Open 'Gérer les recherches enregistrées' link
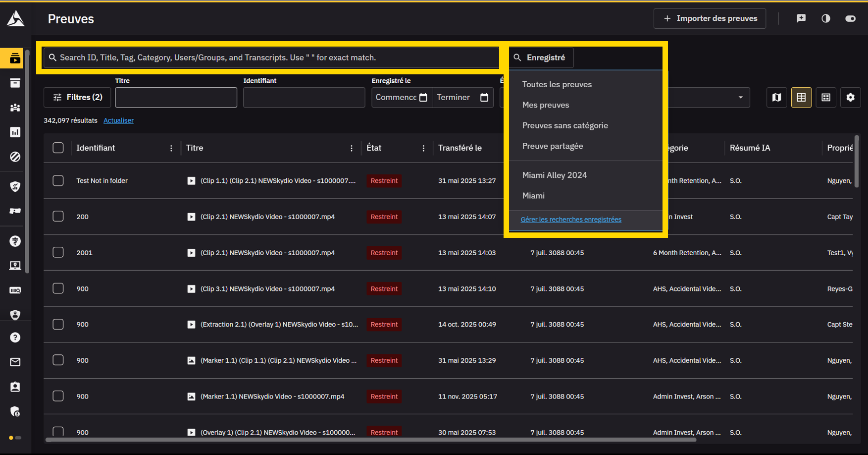This screenshot has height=455, width=868. coord(570,220)
